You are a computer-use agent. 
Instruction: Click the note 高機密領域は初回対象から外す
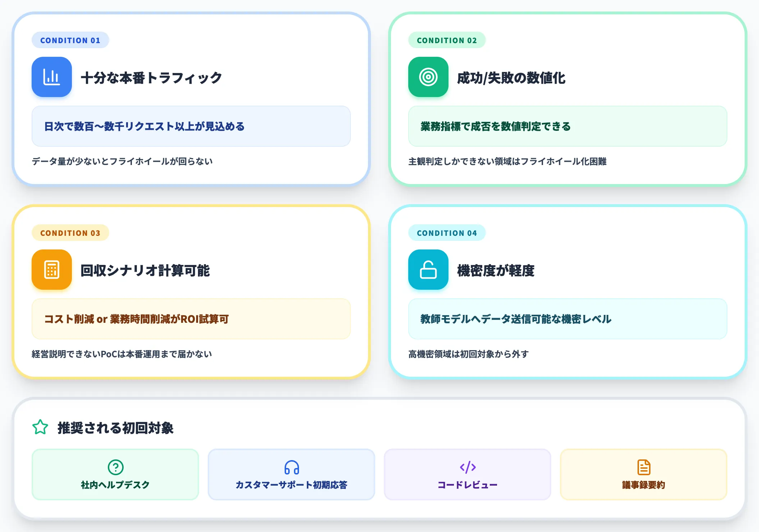pos(469,354)
